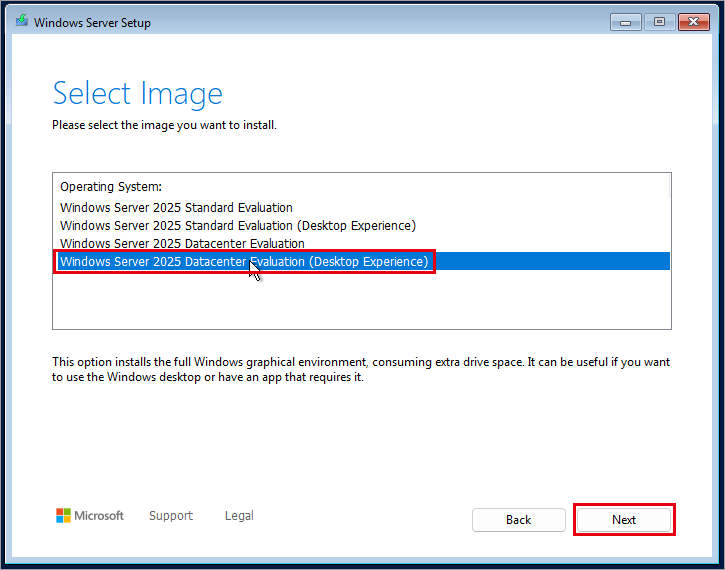Screen dimensions: 725x570
Task: Click the Select Image heading
Action: [138, 94]
